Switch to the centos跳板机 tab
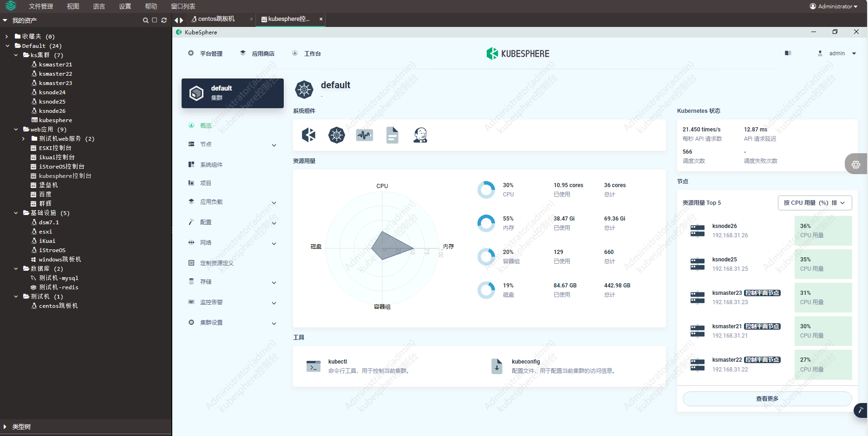Screen dimensions: 868x436 coord(216,19)
